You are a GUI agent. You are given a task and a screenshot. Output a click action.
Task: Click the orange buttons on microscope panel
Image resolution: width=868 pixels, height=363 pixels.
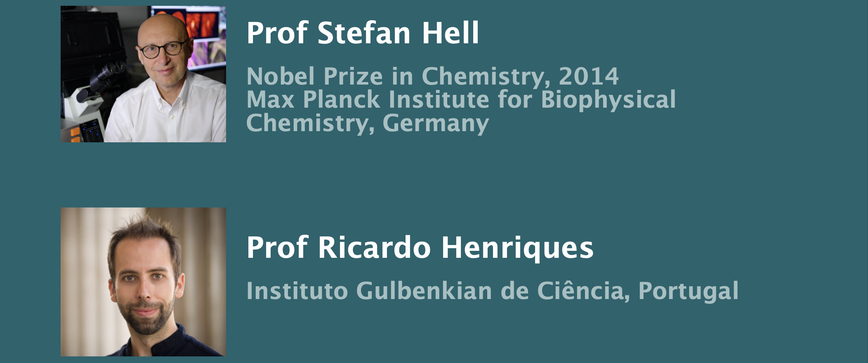pos(75,135)
